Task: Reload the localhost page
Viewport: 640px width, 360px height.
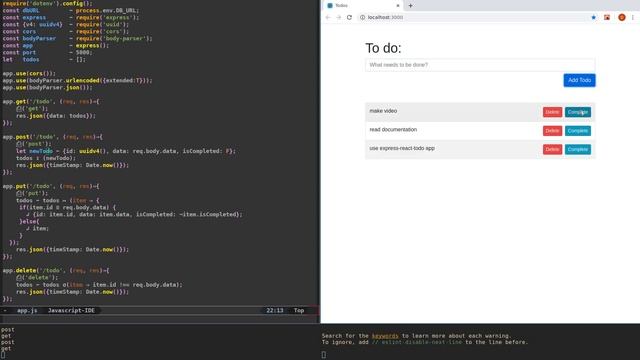Action: coord(349,17)
